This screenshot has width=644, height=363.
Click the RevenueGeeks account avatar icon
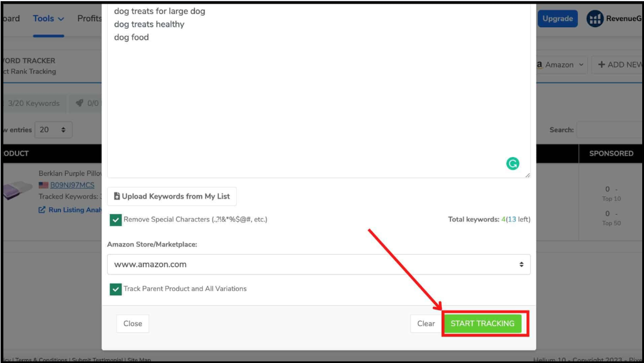click(x=595, y=19)
